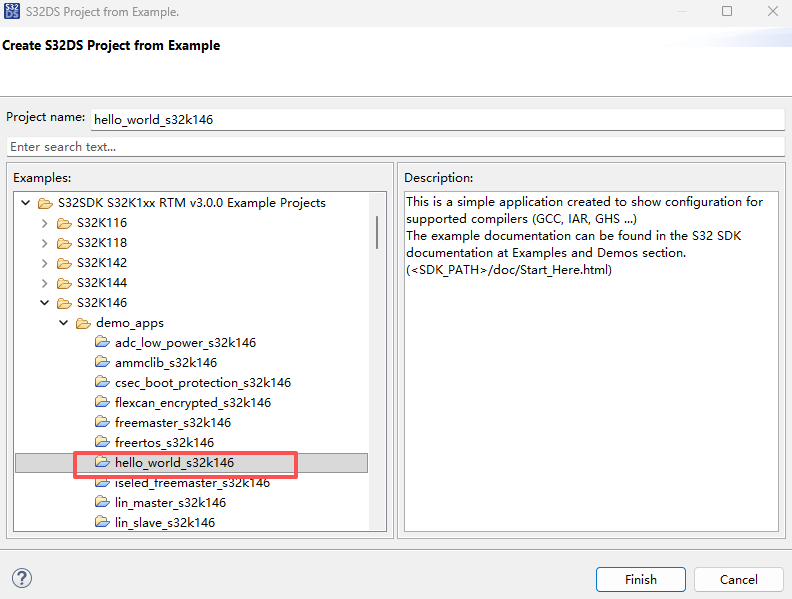Click the S32K118 folder icon
The height and width of the screenshot is (599, 792).
pos(64,243)
